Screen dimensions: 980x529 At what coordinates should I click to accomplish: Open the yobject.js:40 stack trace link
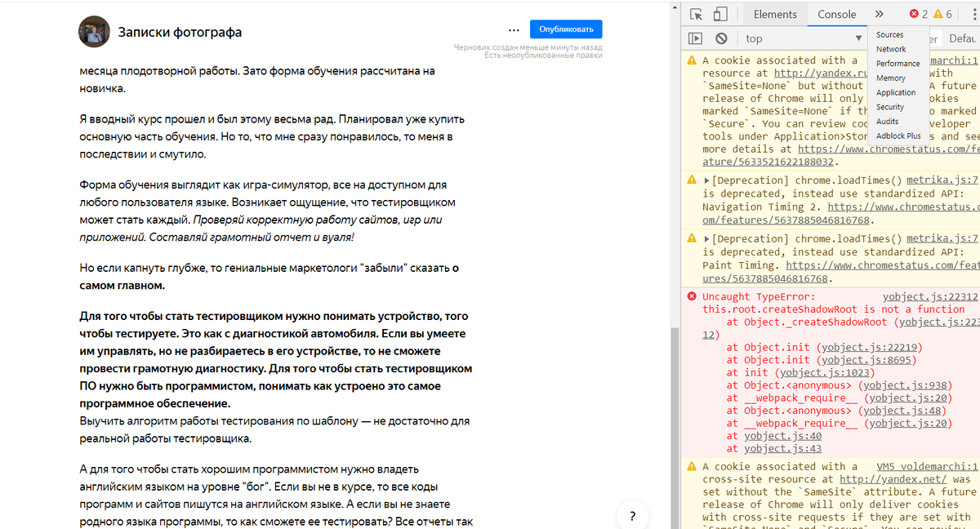point(783,437)
